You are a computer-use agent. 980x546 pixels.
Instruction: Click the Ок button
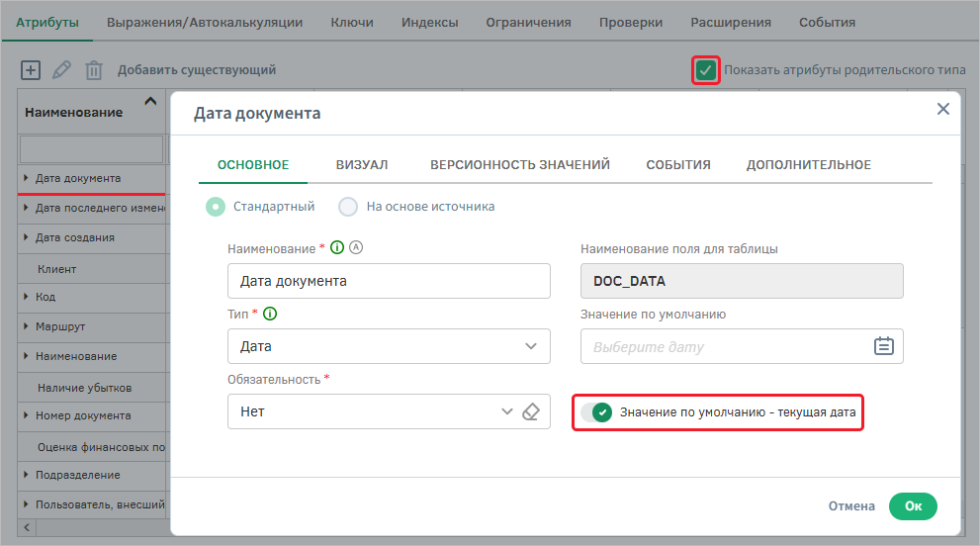click(x=913, y=506)
